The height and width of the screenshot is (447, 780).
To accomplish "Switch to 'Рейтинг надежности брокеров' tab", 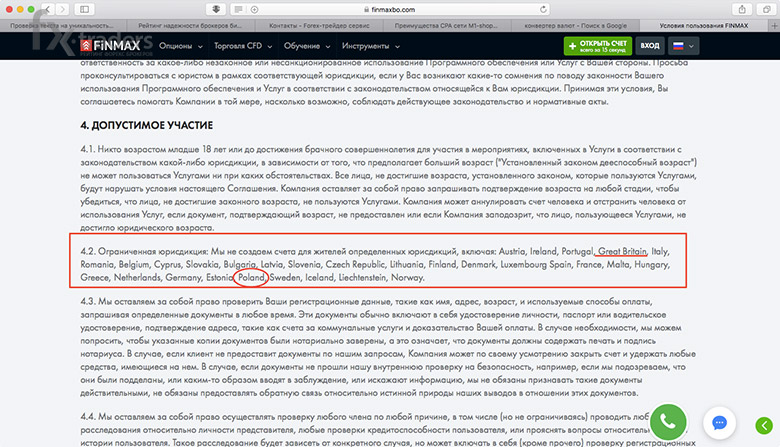I will click(190, 25).
